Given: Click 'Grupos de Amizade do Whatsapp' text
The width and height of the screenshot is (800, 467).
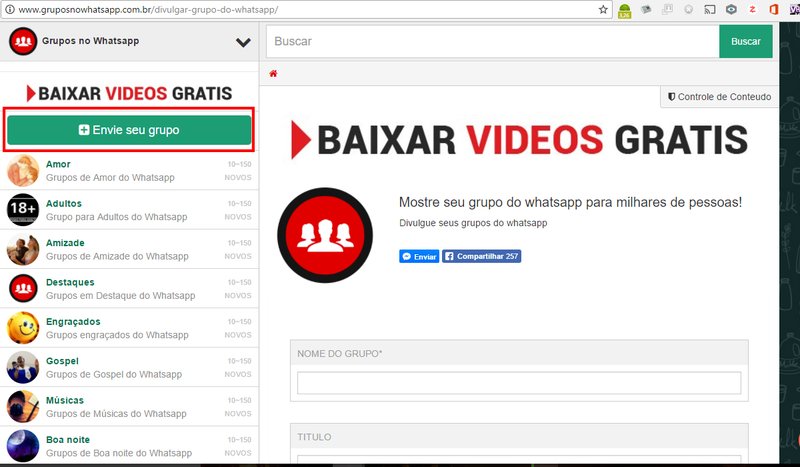Looking at the screenshot, I should tap(117, 256).
